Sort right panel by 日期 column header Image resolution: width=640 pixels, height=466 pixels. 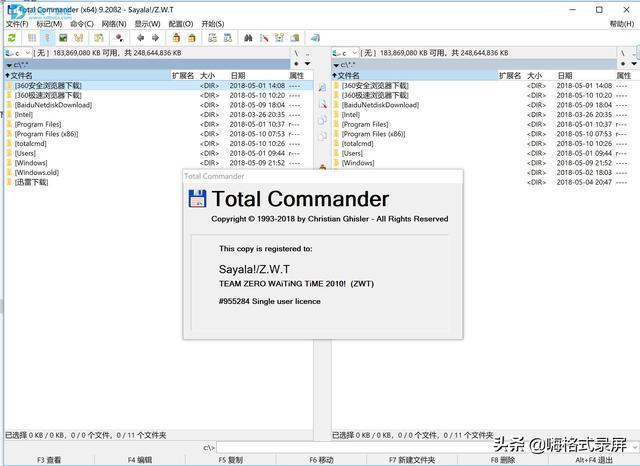click(x=564, y=75)
